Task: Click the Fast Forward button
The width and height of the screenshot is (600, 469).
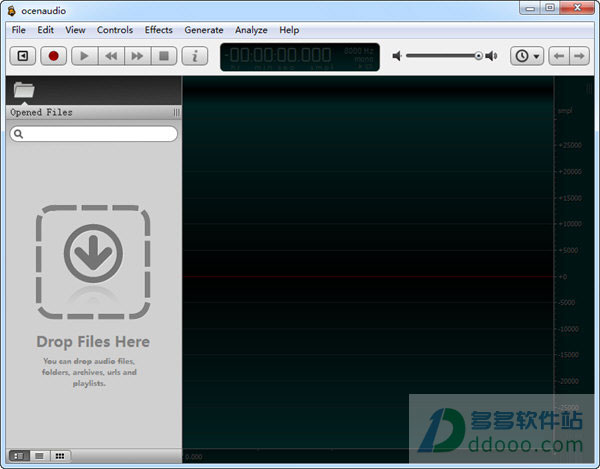Action: 137,56
